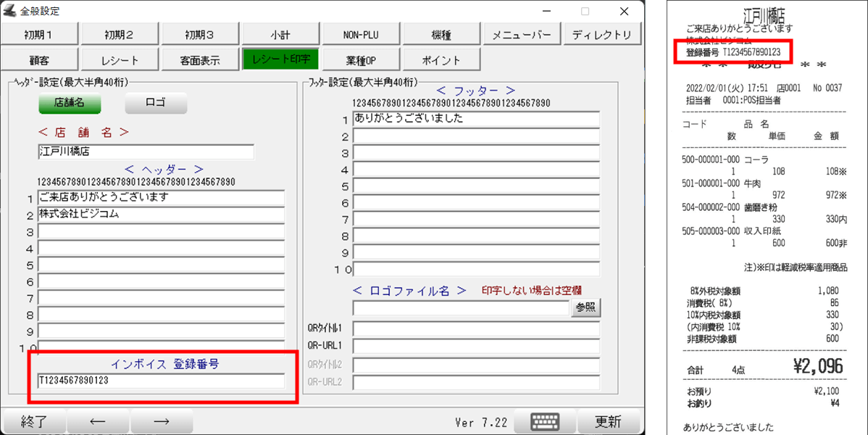Switch to the 業種OP tab
Viewport: 868px width, 435px height.
361,60
